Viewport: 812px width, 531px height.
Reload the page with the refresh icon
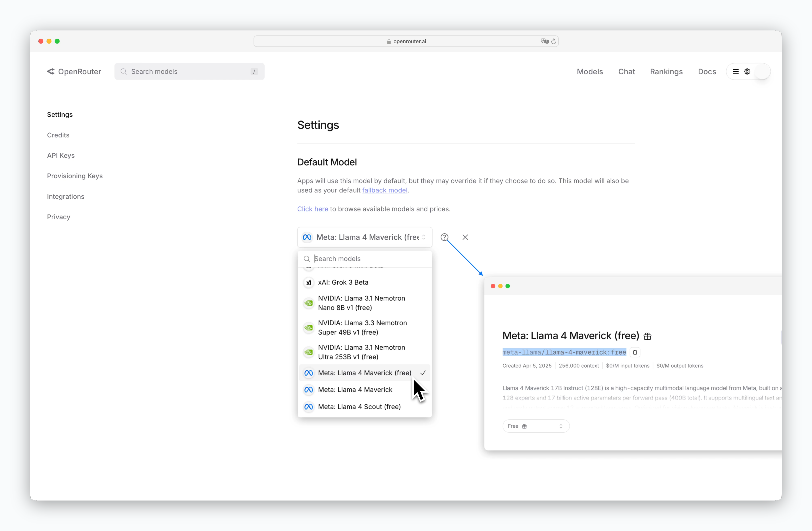(554, 41)
